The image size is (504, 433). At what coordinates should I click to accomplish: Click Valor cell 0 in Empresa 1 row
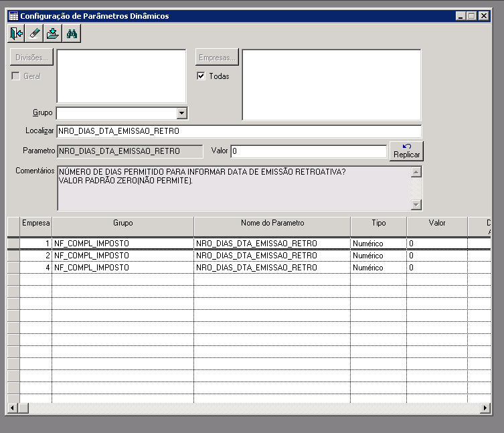tap(437, 244)
